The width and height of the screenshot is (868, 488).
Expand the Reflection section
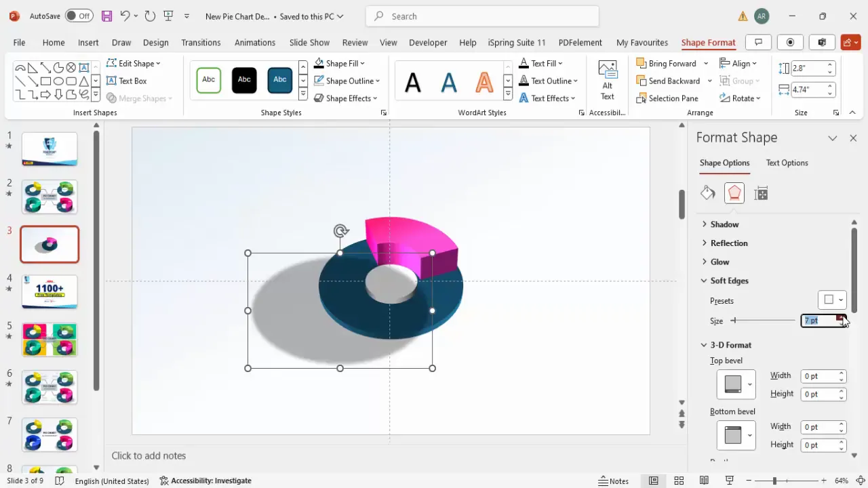coord(729,243)
